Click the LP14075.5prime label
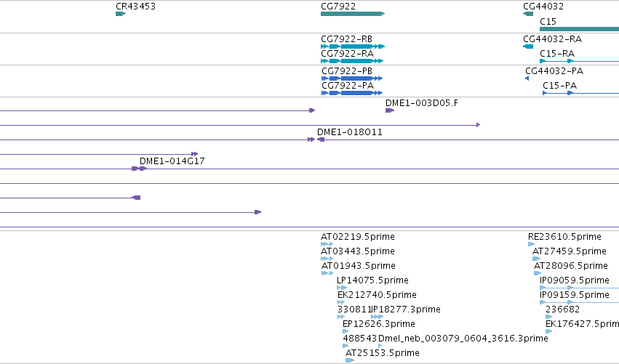Viewport: 619px width, 364px height. click(x=372, y=280)
